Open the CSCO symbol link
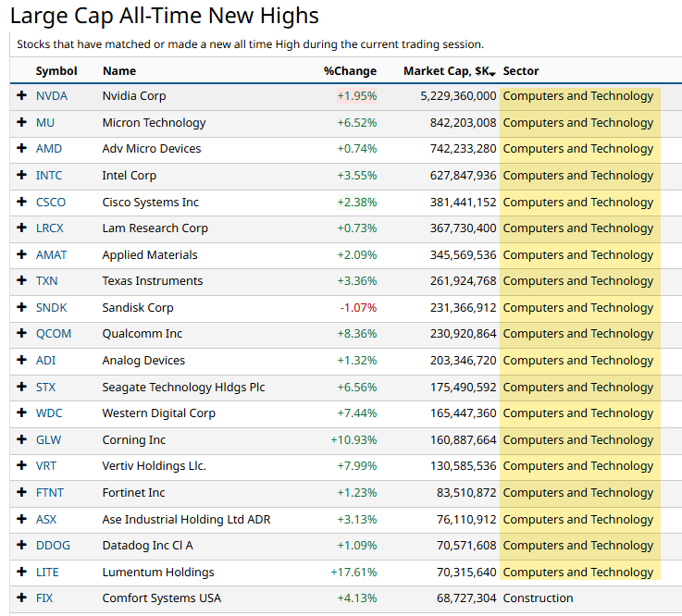 point(51,202)
